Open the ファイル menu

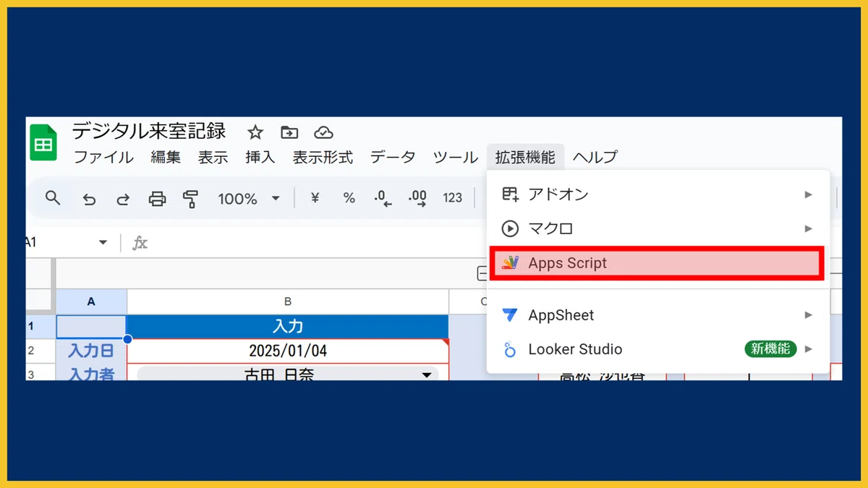tap(103, 157)
